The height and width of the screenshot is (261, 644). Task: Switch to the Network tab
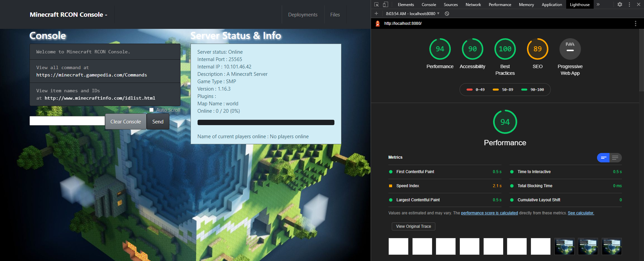473,5
